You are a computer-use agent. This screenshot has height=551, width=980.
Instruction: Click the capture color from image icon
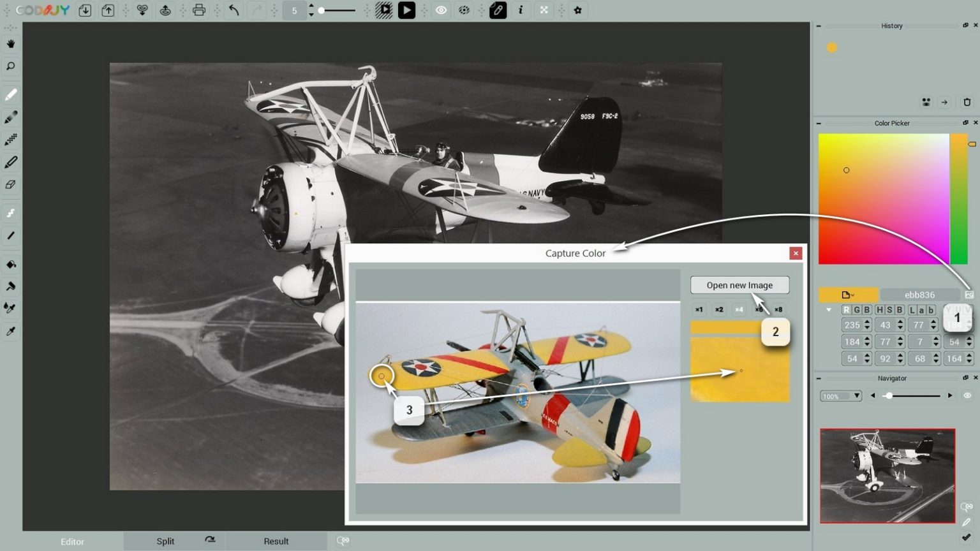[x=969, y=295]
